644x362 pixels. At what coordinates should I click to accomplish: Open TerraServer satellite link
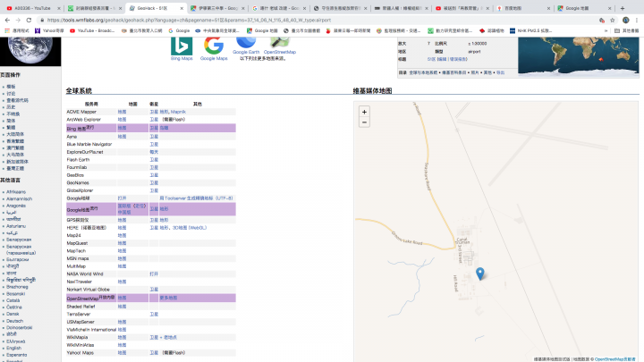click(x=154, y=314)
